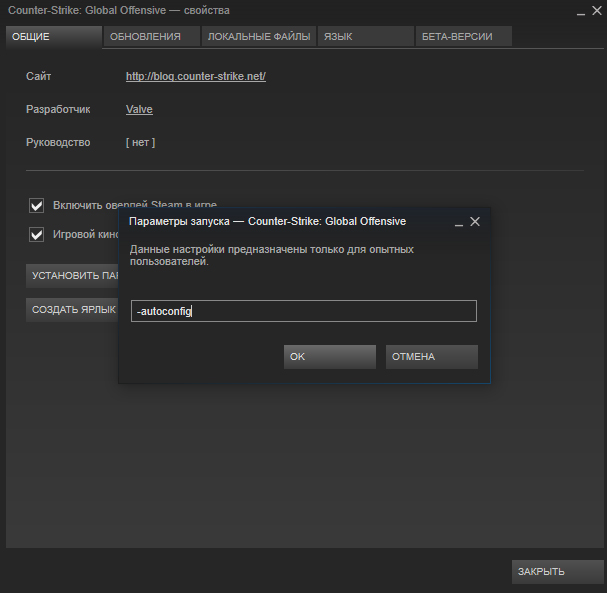The width and height of the screenshot is (607, 593).
Task: Click the Руководство value [ нет ]
Action: pos(141,142)
